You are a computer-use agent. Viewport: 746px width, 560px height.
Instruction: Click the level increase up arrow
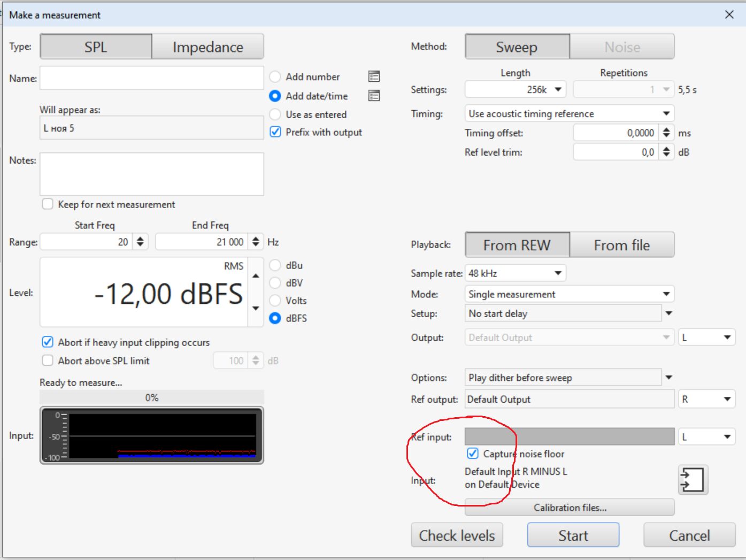click(x=256, y=276)
